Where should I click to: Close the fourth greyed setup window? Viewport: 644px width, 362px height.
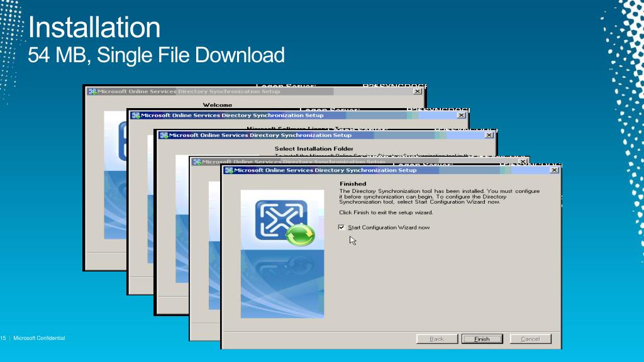(523, 162)
